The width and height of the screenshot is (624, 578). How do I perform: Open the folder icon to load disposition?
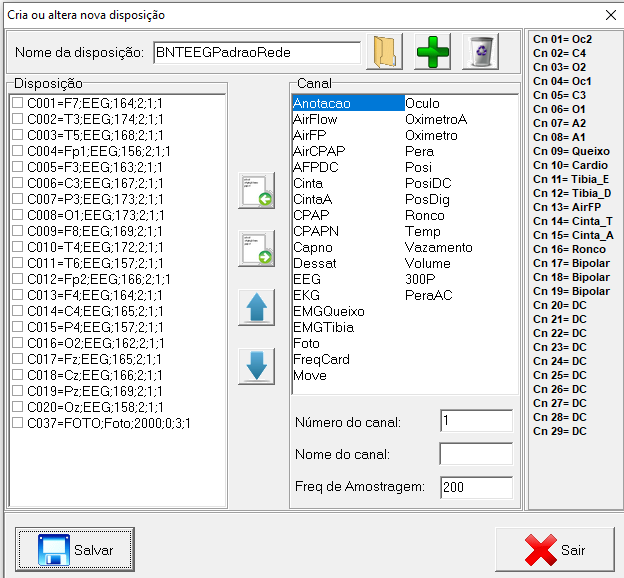click(x=384, y=52)
